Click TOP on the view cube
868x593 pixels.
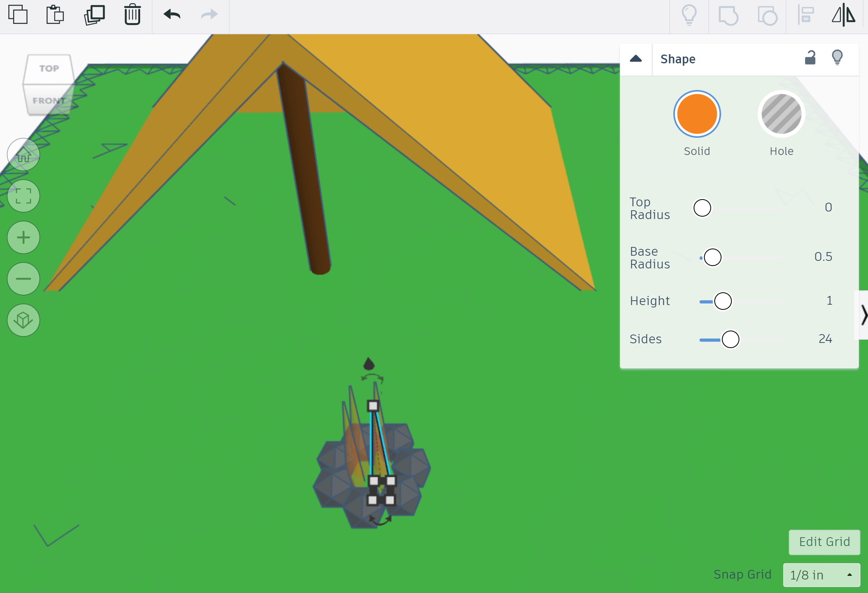(48, 68)
